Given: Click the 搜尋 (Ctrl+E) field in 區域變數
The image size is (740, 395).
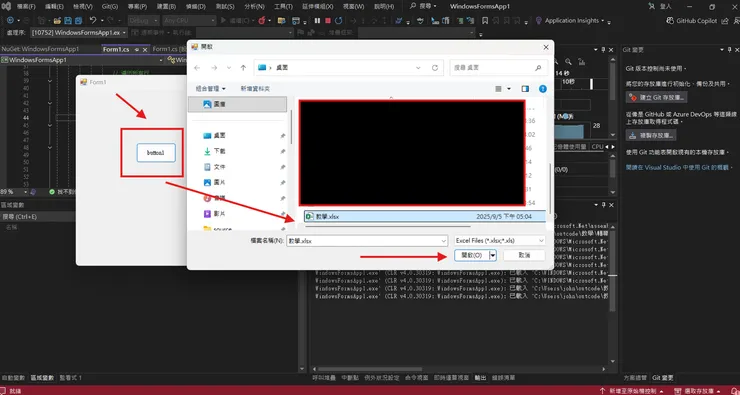Looking at the screenshot, I should 38,217.
